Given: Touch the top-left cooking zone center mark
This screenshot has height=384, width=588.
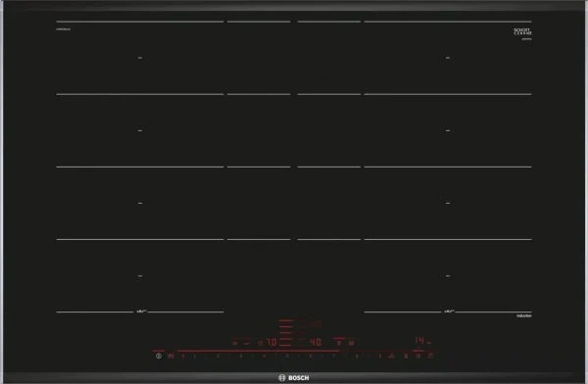Looking at the screenshot, I should coord(140,58).
